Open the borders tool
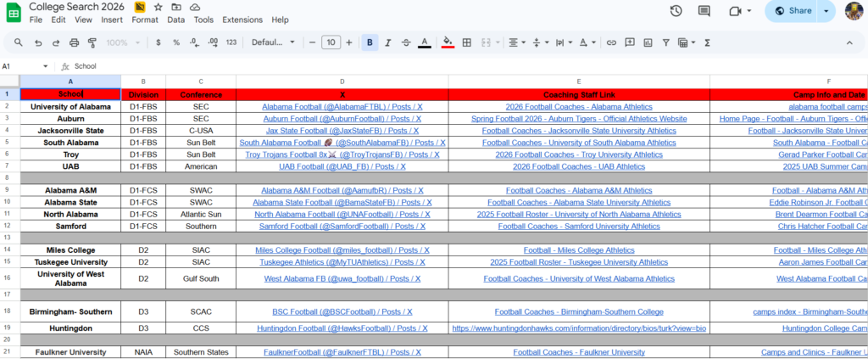 (467, 42)
